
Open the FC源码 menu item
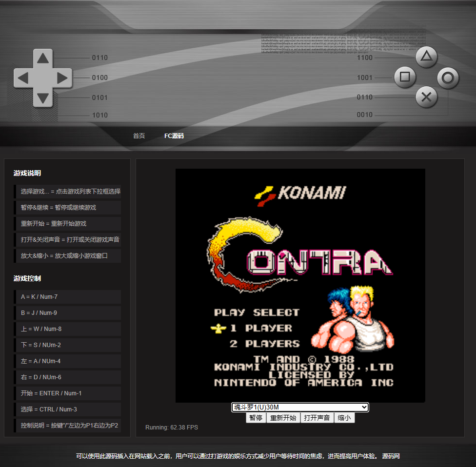[174, 136]
